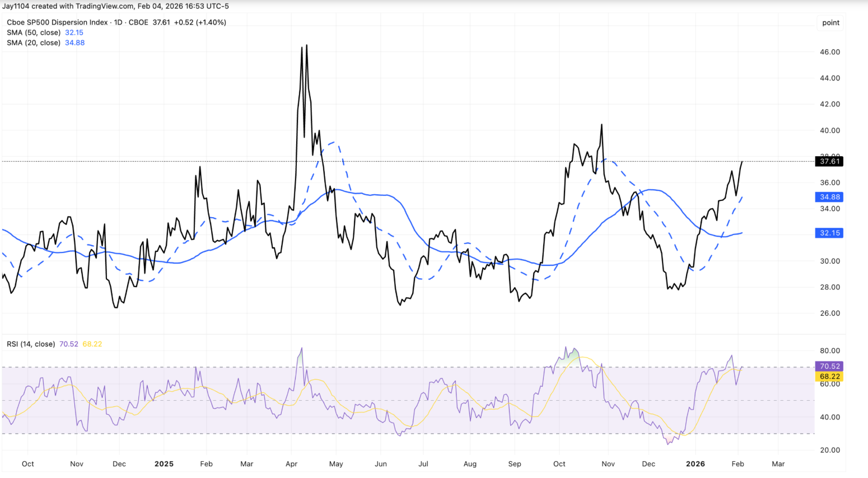868x478 pixels.
Task: Click the blue 34.88 SMA price tag
Action: [x=829, y=196]
